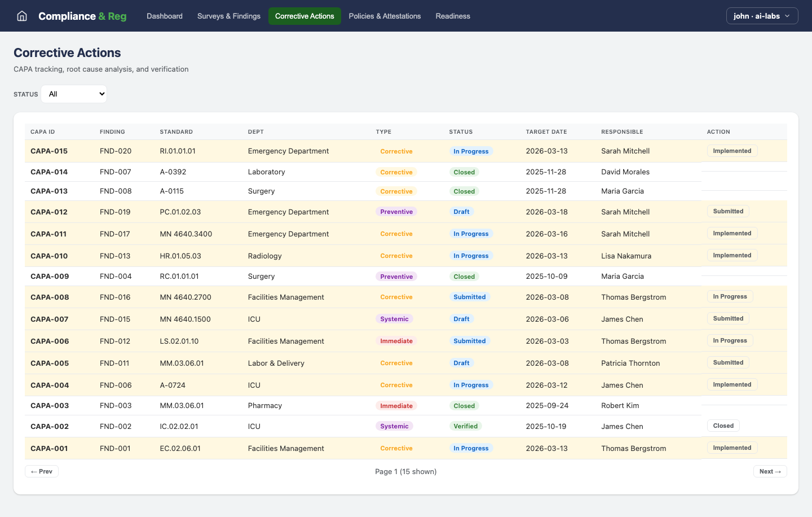812x517 pixels.
Task: Close the CAPA-002 corrective action
Action: coord(723,425)
